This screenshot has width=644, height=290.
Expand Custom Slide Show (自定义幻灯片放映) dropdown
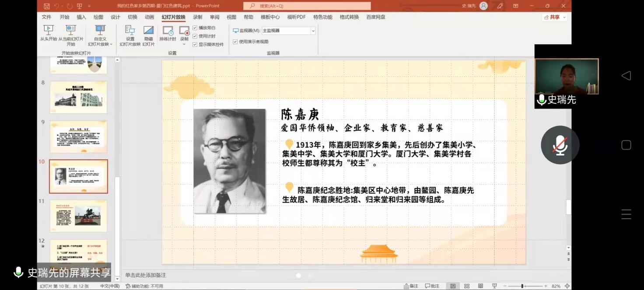point(100,44)
